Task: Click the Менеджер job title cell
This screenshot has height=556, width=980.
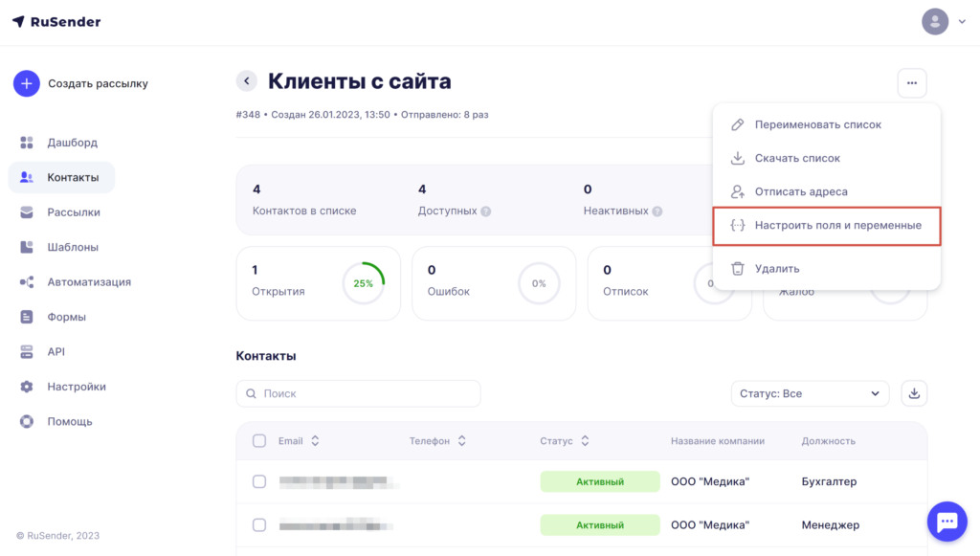Action: [831, 525]
